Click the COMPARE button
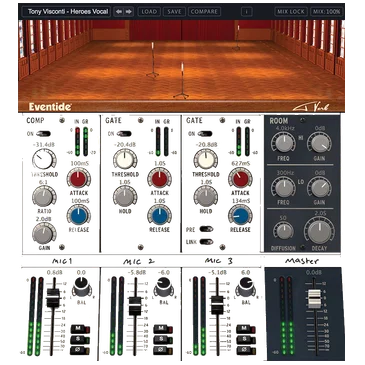The height and width of the screenshot is (365, 365). pyautogui.click(x=204, y=12)
